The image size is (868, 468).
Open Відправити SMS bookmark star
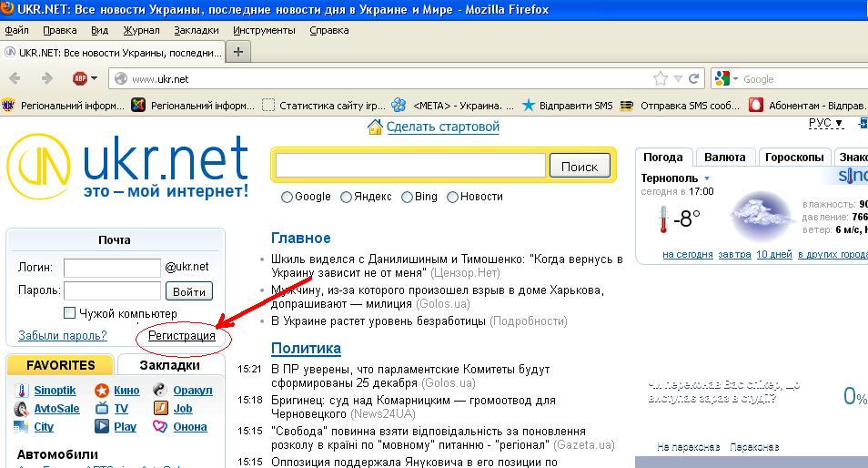click(x=529, y=105)
